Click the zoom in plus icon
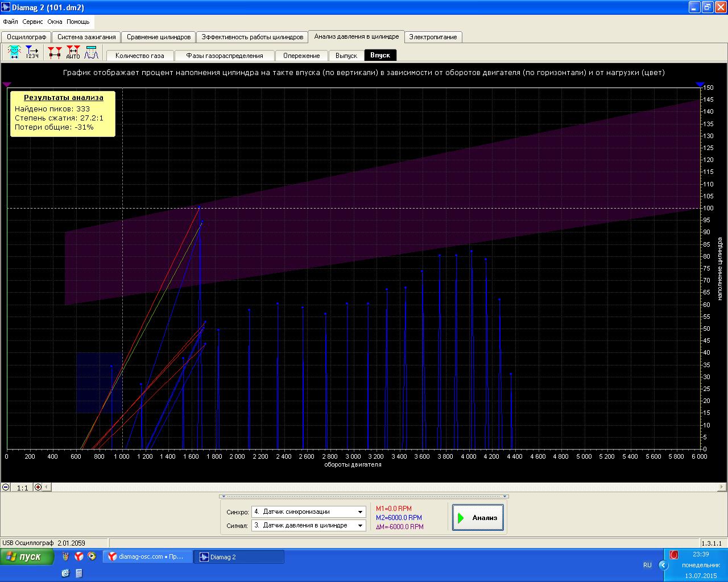The width and height of the screenshot is (728, 582). (x=38, y=487)
